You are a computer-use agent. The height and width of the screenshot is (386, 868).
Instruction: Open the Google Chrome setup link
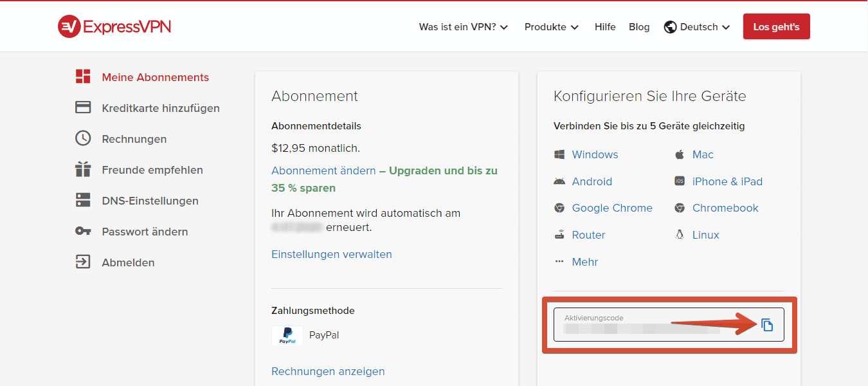pyautogui.click(x=612, y=208)
